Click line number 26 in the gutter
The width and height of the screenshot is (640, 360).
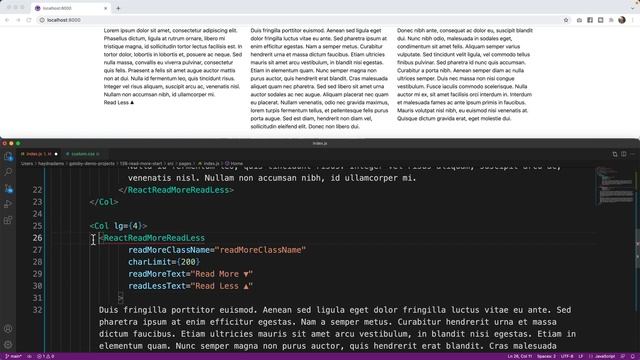tap(37, 238)
